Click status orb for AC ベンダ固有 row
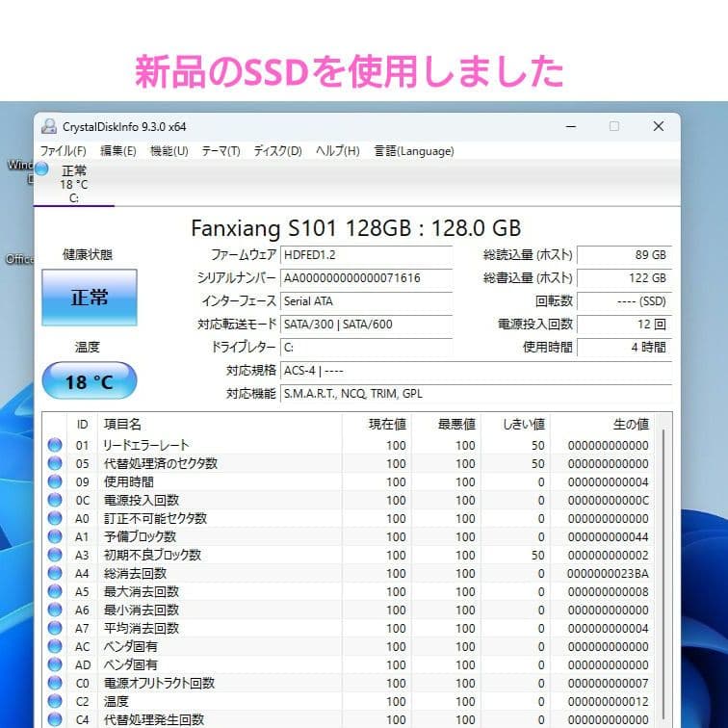This screenshot has height=728, width=728. [x=55, y=646]
